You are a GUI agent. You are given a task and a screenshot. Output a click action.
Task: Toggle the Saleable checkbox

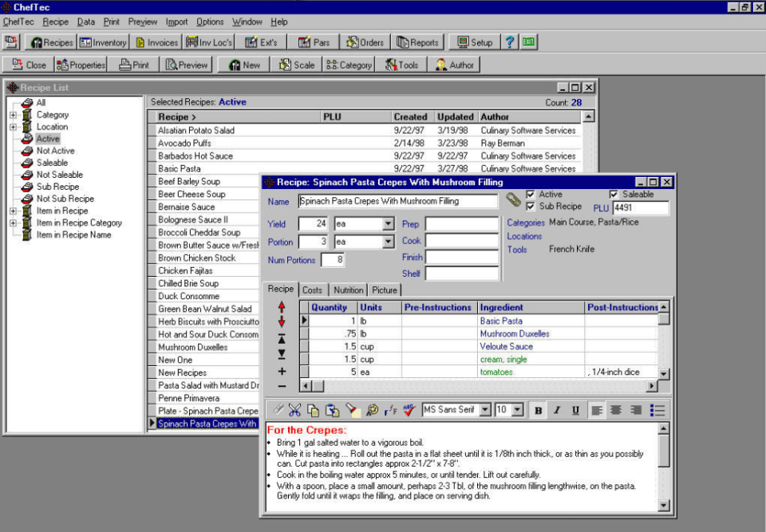614,195
